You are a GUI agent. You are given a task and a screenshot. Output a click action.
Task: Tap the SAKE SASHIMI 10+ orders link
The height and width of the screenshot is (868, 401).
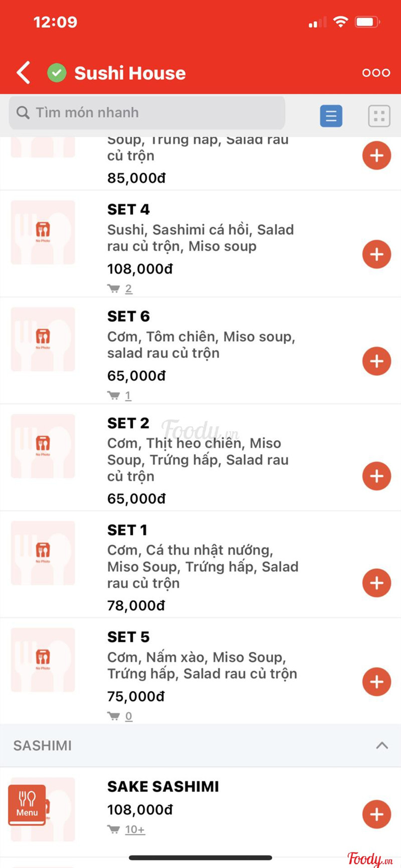click(134, 829)
